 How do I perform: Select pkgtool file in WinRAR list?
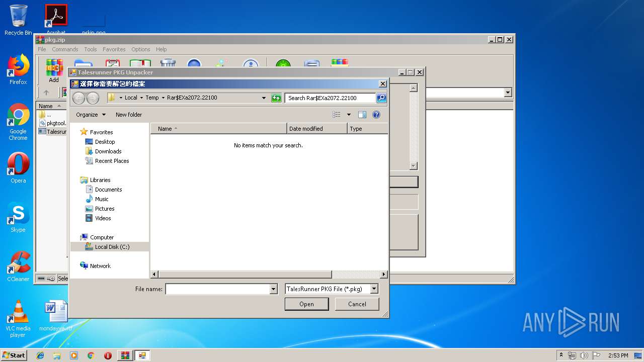(52, 123)
